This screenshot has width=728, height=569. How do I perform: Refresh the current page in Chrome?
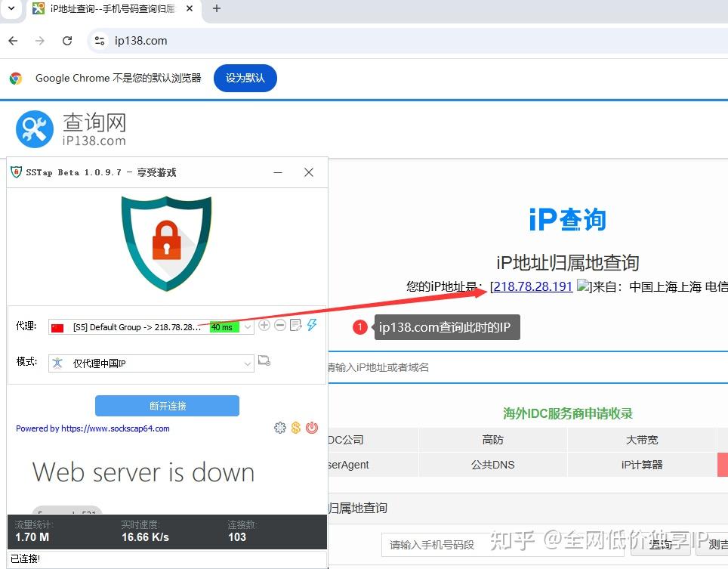pos(66,41)
